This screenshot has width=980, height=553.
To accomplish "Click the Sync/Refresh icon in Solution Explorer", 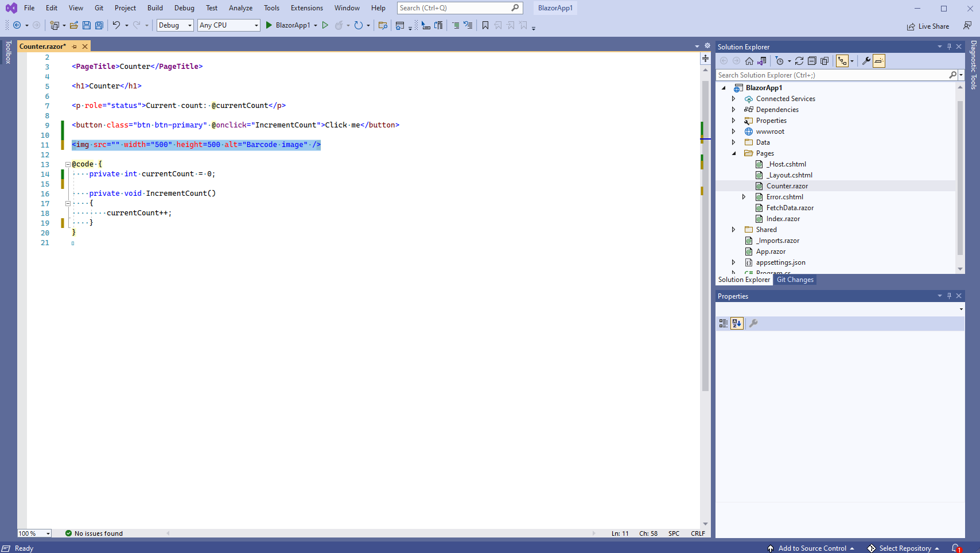I will click(799, 61).
